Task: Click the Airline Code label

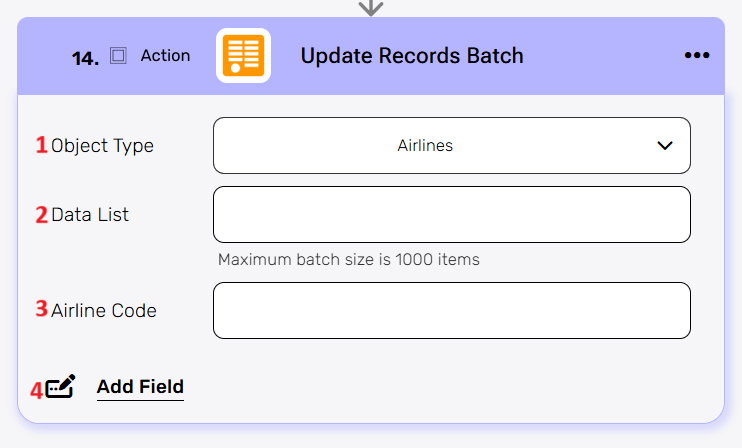Action: 104,310
